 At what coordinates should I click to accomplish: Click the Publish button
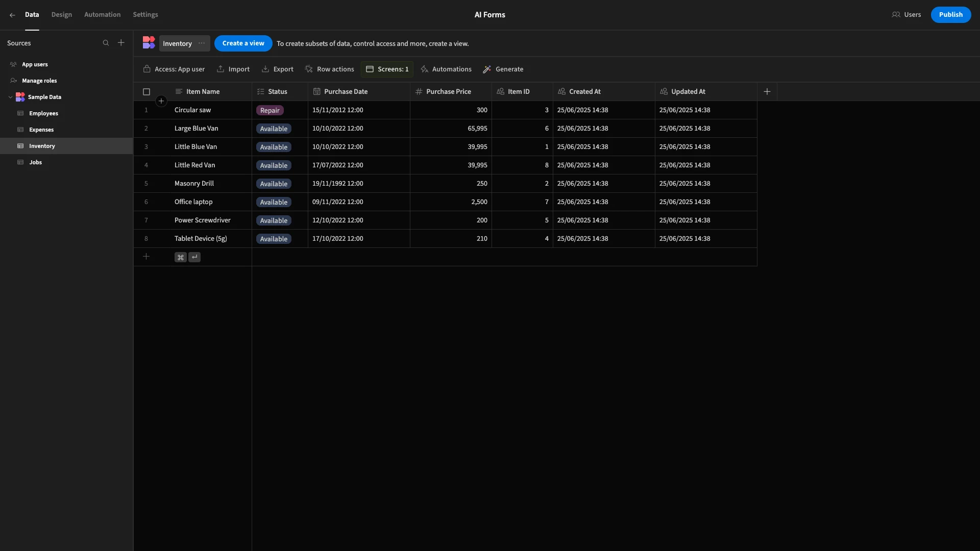coord(950,15)
